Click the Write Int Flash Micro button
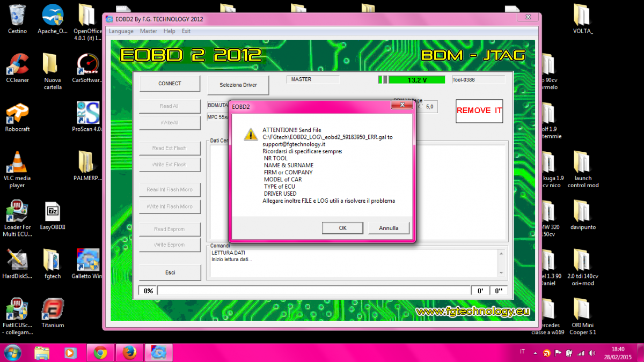The height and width of the screenshot is (362, 644). (x=169, y=206)
